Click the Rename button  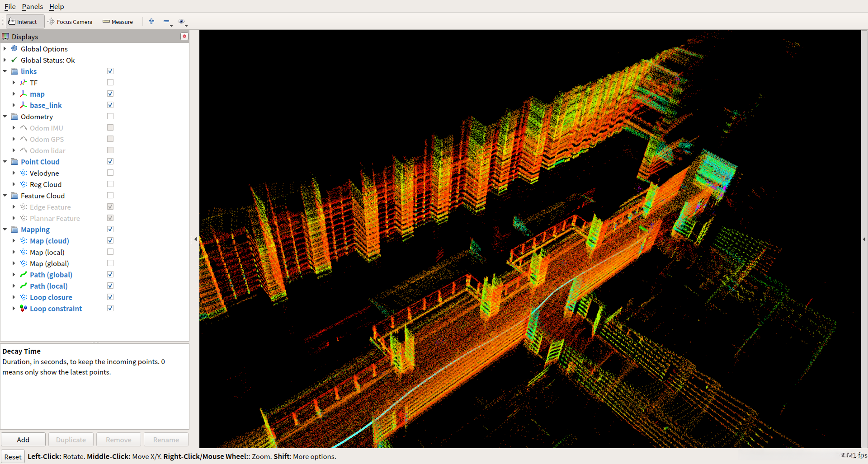[x=166, y=440]
